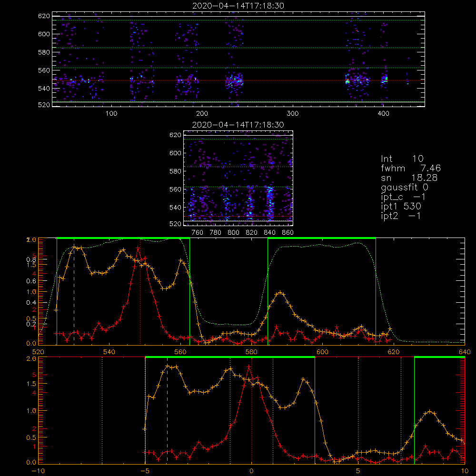Click y-axis label 560 of the middle image

[176, 189]
